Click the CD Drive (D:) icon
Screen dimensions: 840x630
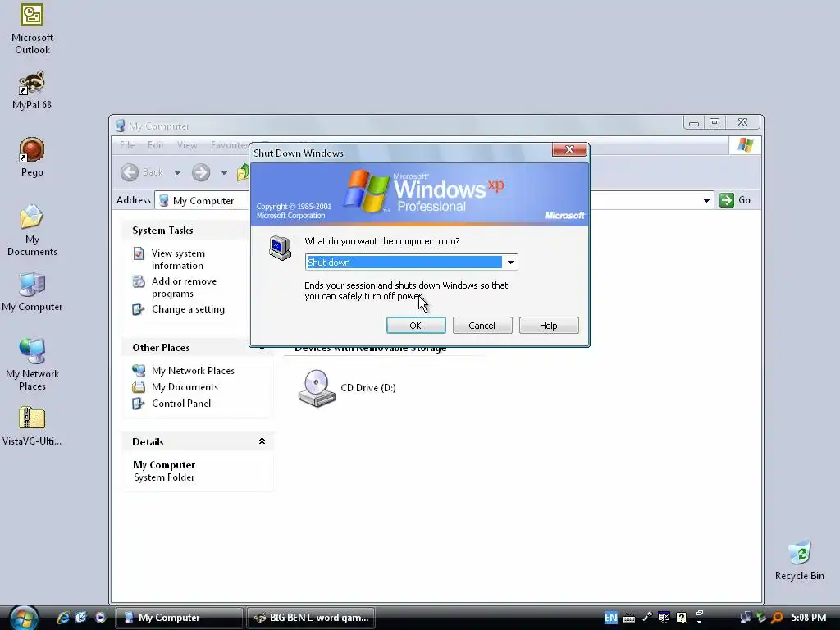(317, 388)
